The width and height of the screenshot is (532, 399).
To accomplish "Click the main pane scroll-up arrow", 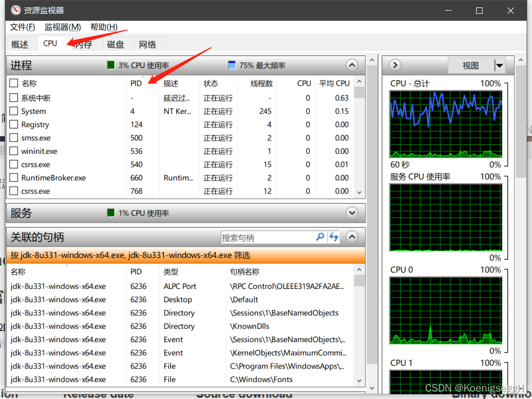I will tap(372, 60).
